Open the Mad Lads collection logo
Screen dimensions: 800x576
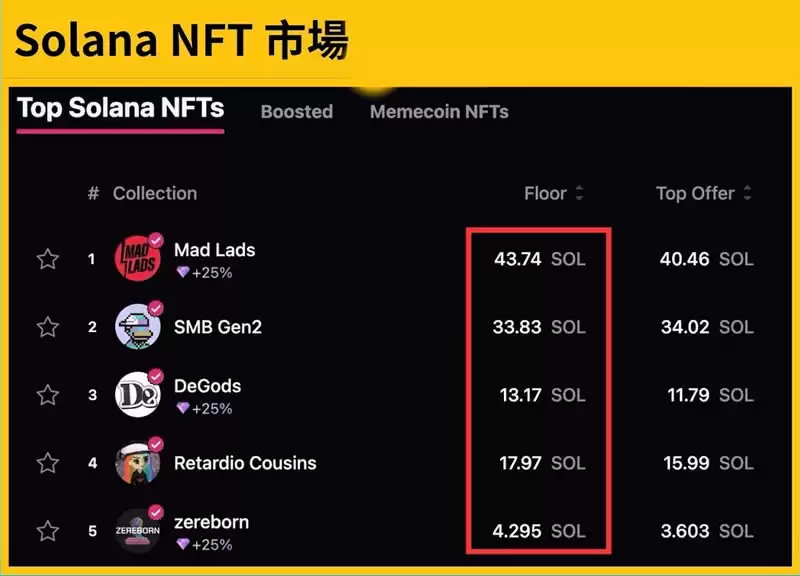(x=137, y=259)
